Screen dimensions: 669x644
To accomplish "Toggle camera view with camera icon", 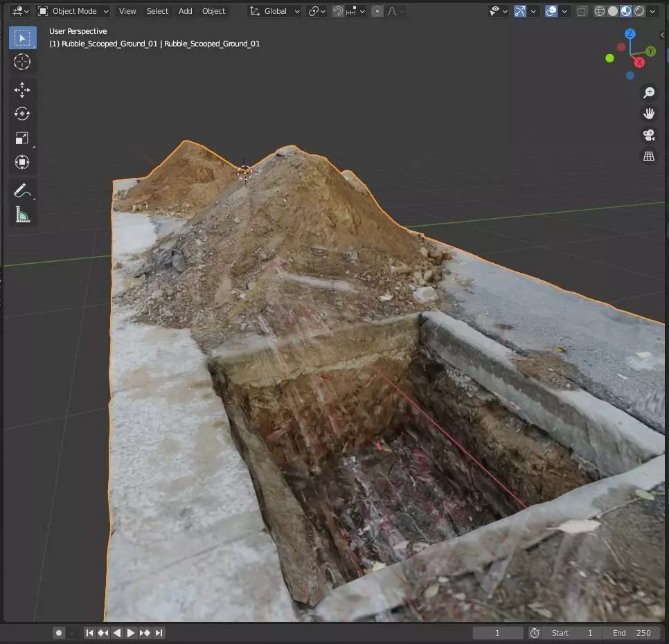I will 648,135.
